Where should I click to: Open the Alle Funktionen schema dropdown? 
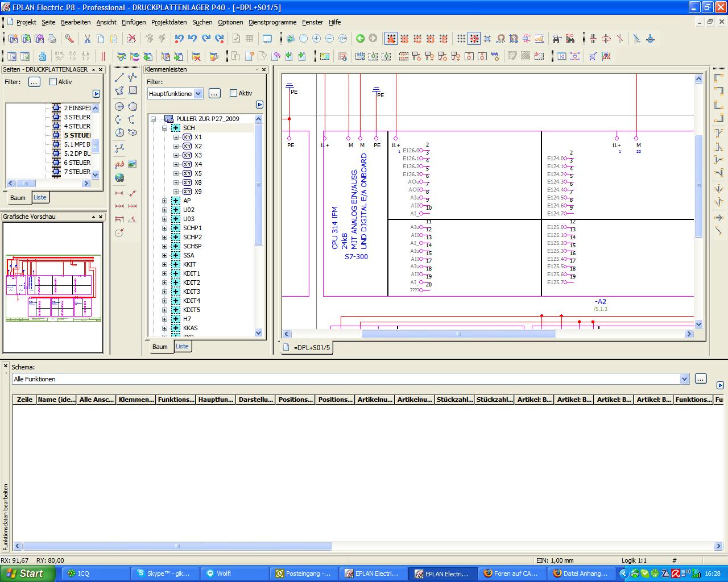coord(685,379)
